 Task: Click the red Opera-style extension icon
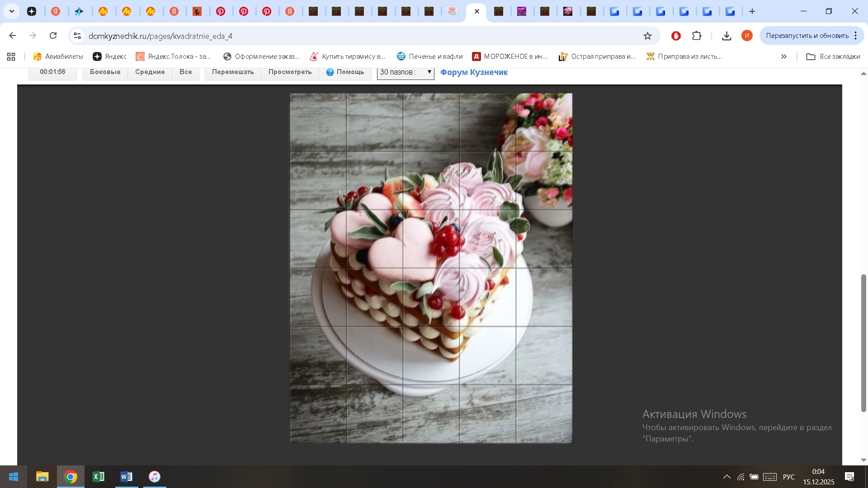[676, 36]
